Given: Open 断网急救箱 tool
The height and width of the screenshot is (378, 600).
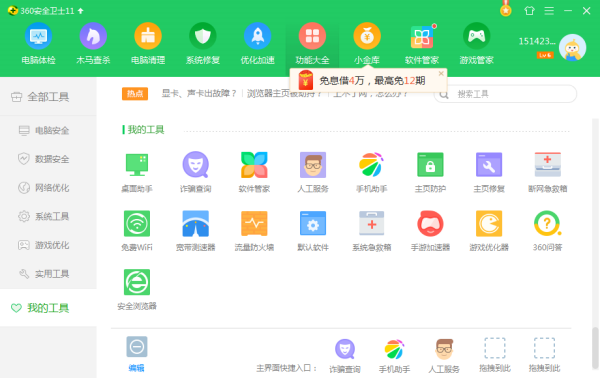Looking at the screenshot, I should click(x=548, y=172).
